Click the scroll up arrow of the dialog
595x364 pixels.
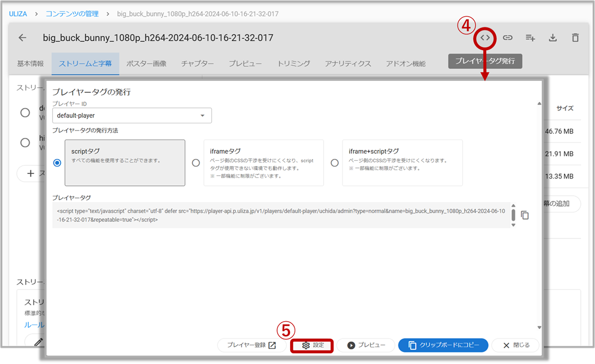[539, 103]
